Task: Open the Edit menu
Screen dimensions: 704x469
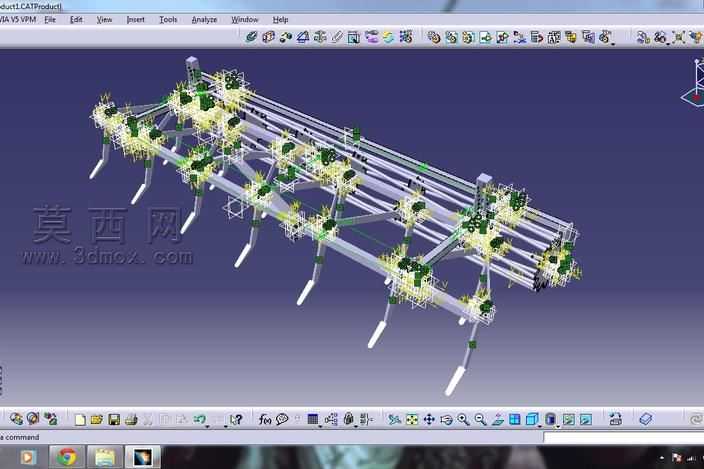Action: click(x=76, y=20)
